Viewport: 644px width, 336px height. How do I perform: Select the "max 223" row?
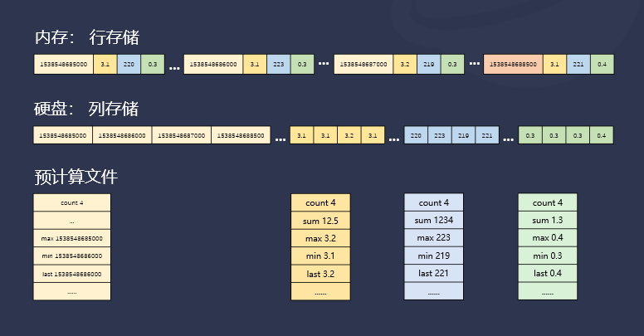coord(434,237)
